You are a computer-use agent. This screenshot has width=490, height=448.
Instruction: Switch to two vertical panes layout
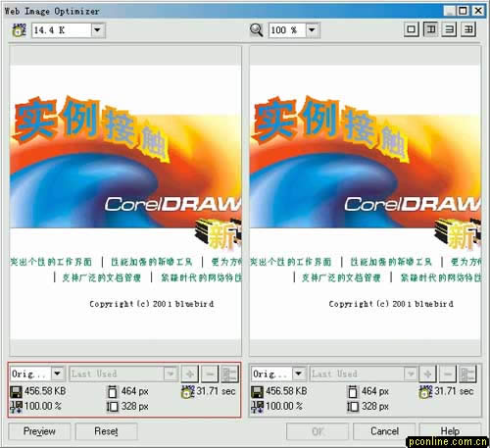click(430, 29)
